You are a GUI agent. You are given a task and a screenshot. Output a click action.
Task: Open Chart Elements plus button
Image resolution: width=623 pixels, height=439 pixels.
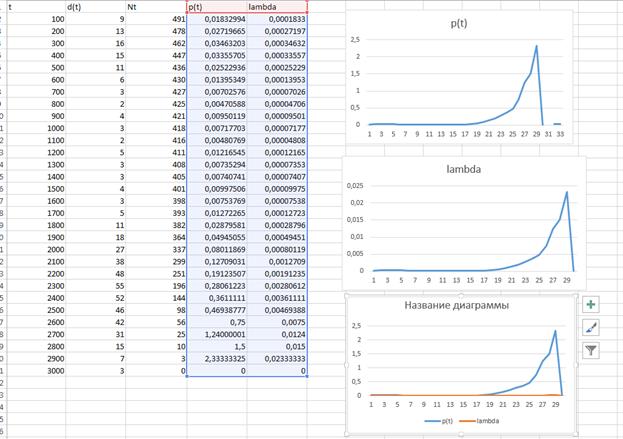tap(590, 305)
